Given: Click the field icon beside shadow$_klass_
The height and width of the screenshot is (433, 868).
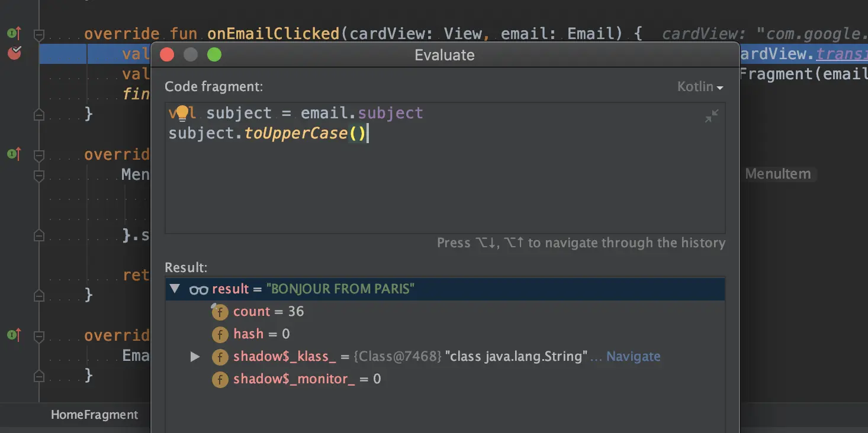Looking at the screenshot, I should click(220, 357).
